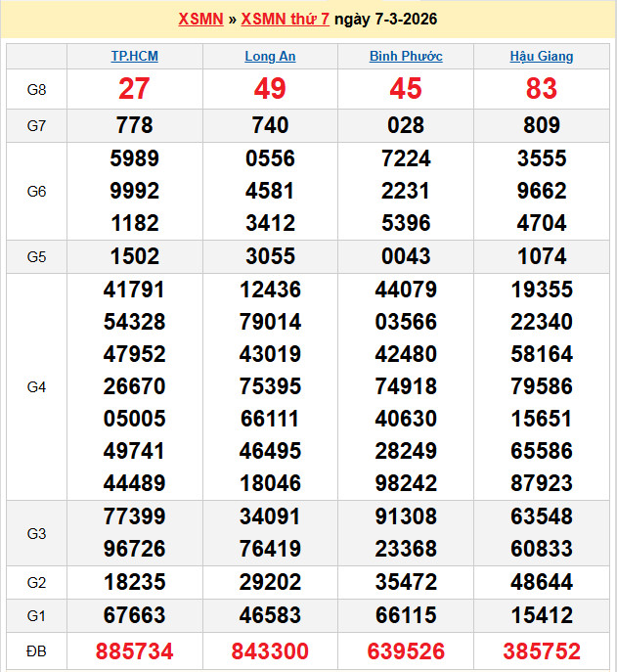Select the Bình Phước column header link
This screenshot has height=672, width=617.
pyautogui.click(x=406, y=57)
